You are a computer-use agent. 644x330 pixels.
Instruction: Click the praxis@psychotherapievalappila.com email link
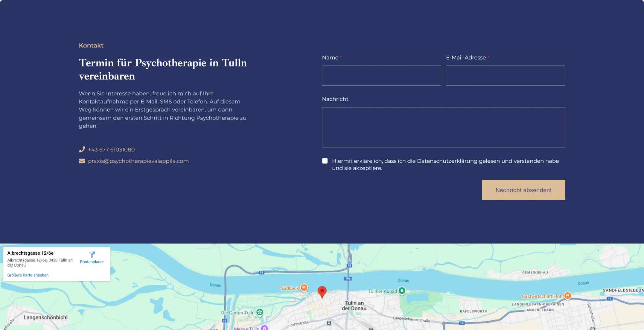138,161
